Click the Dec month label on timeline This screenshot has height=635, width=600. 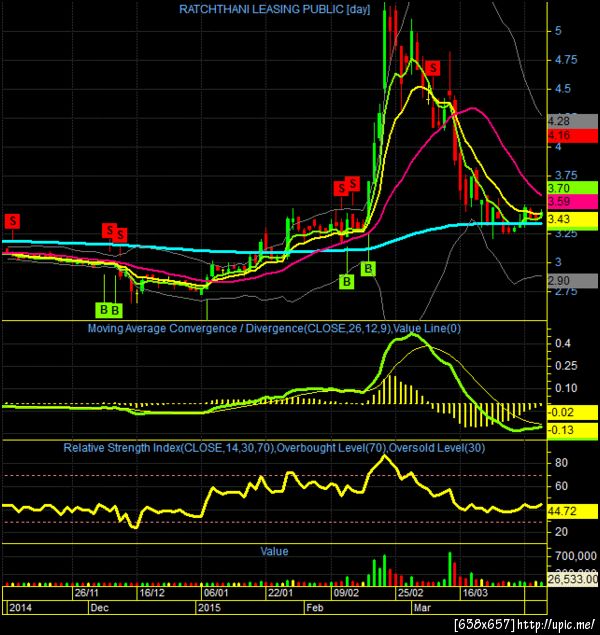[99, 607]
